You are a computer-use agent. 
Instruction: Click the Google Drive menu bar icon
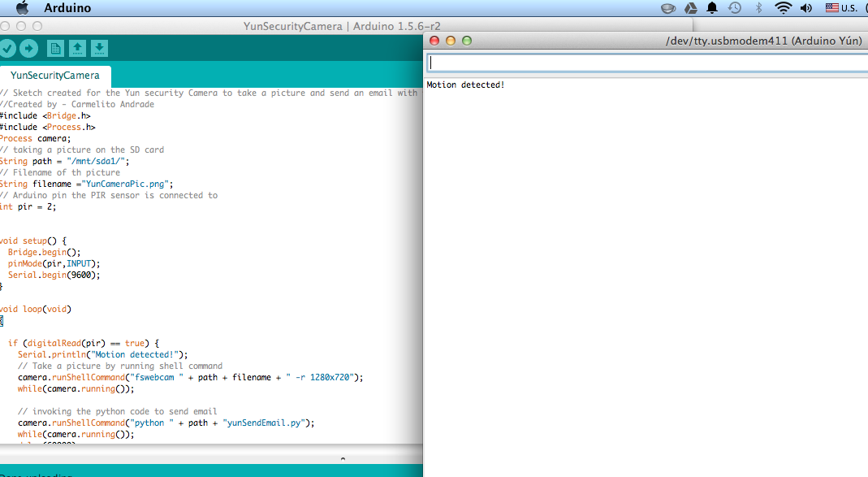pos(691,8)
